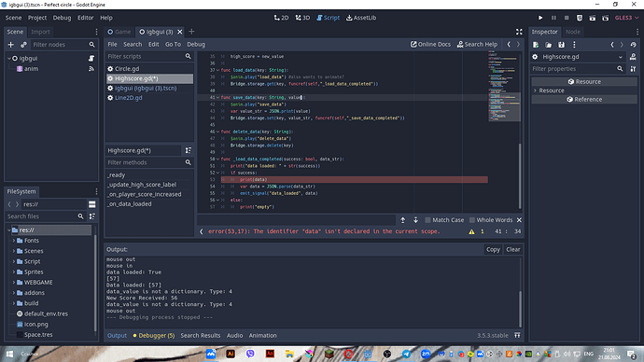This screenshot has width=644, height=362.
Task: Open the AssetLib workspace
Action: coord(361,18)
